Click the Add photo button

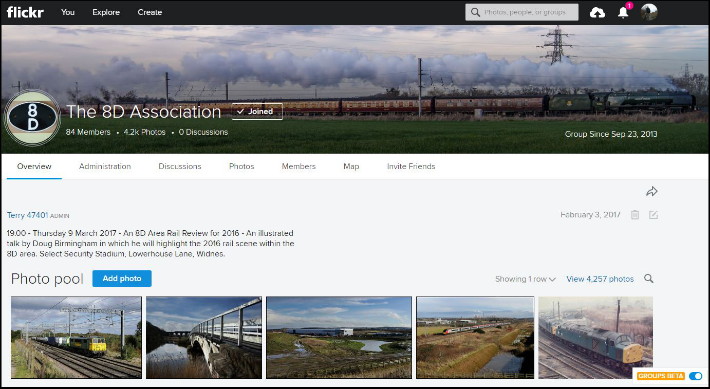[x=122, y=279]
